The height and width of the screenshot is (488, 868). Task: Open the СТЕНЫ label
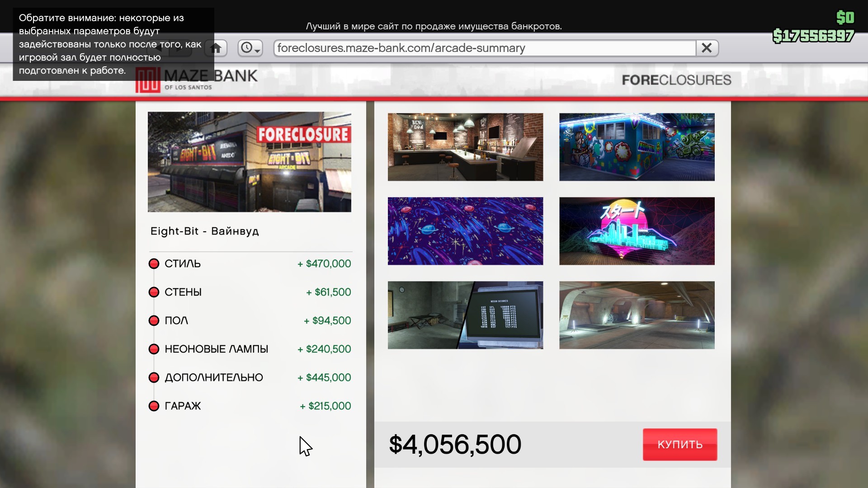[183, 292]
